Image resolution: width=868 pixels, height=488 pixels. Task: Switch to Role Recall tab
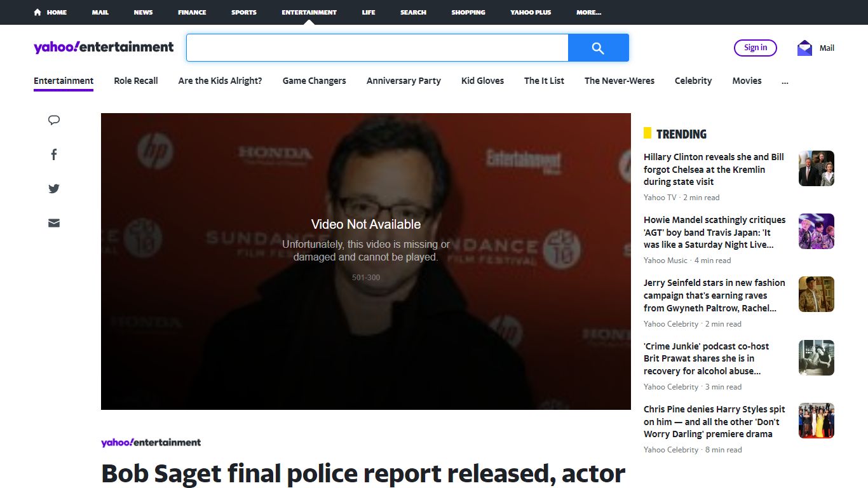tap(136, 81)
